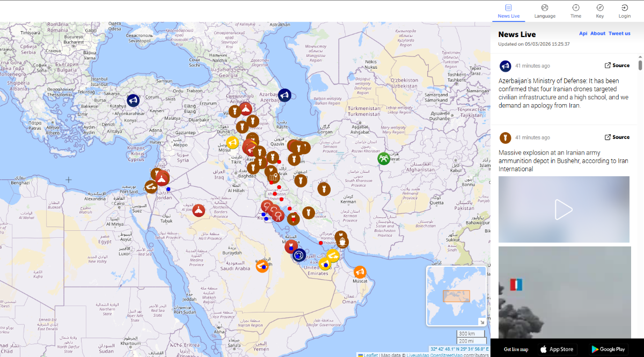Click the brown bomb marker near Kerman
This screenshot has height=357, width=644.
click(x=324, y=189)
